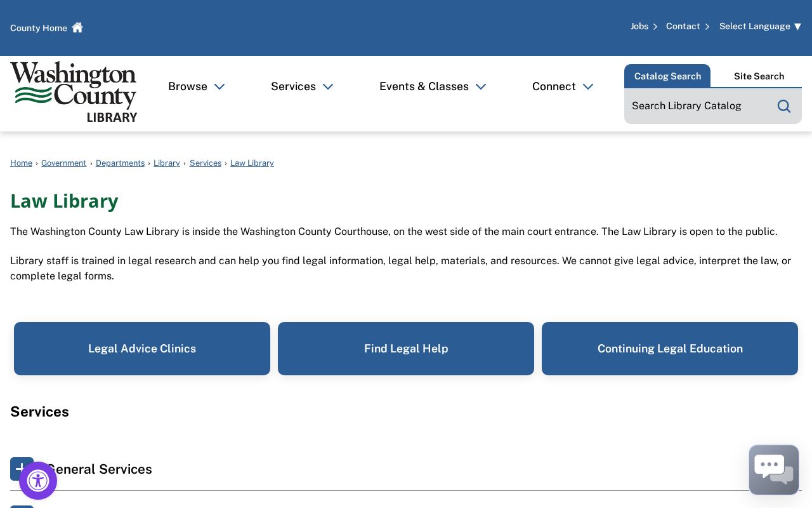Click the Library breadcrumb link
Screen dimensions: 812x508
167,163
